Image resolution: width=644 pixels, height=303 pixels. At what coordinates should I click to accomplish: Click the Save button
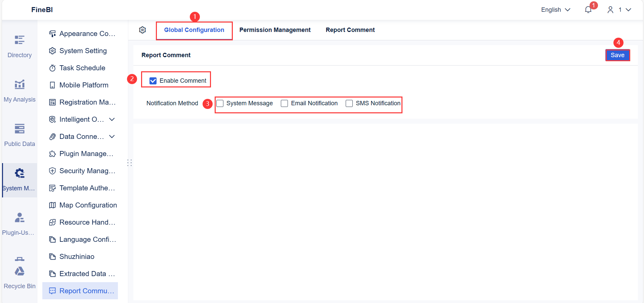617,55
